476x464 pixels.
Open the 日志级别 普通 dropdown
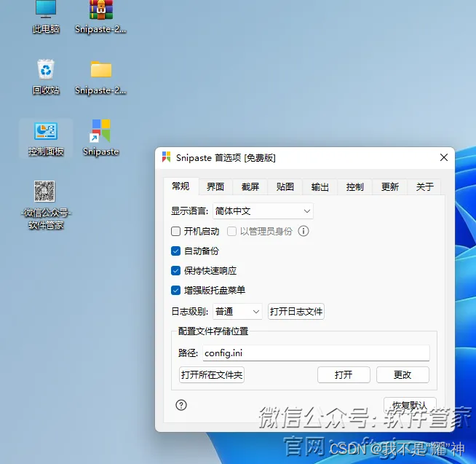[238, 312]
